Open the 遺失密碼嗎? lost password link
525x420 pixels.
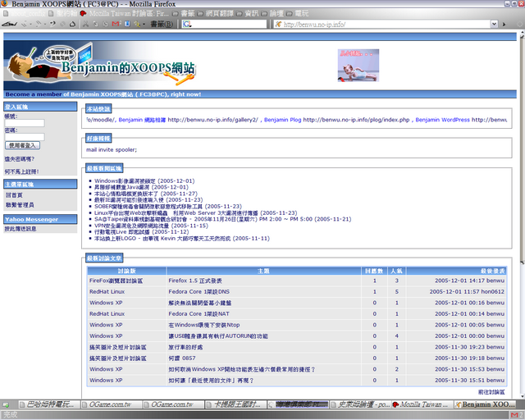[19, 158]
